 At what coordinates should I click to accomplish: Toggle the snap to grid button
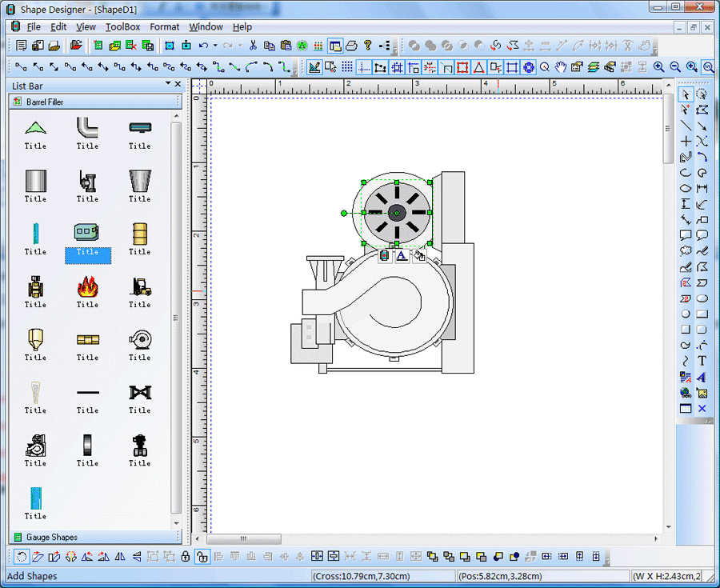coord(397,67)
